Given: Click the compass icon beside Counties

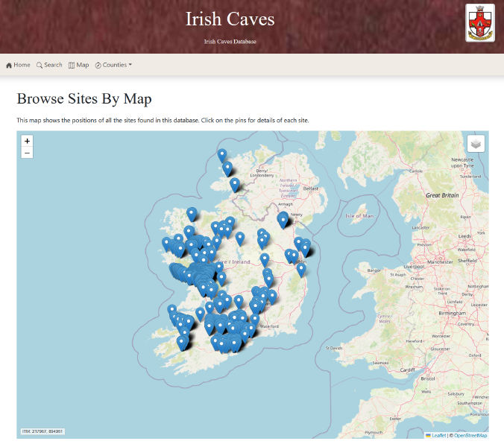Looking at the screenshot, I should coord(98,66).
